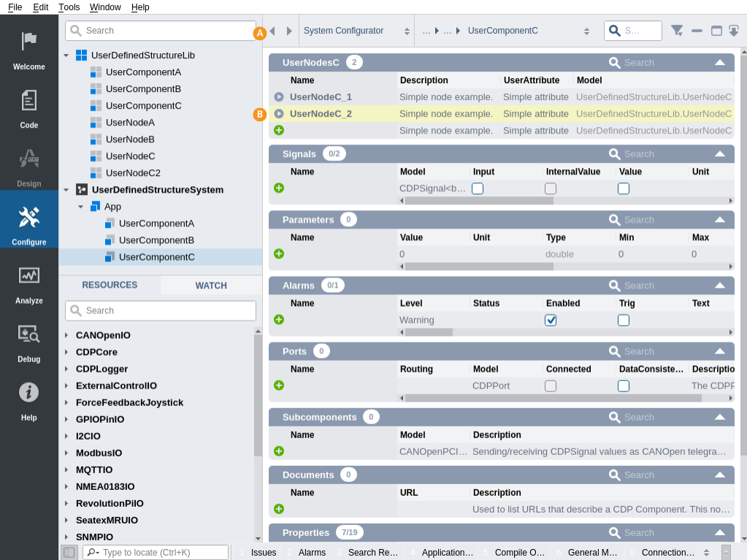Toggle the Signals Value checkbox

click(x=623, y=188)
